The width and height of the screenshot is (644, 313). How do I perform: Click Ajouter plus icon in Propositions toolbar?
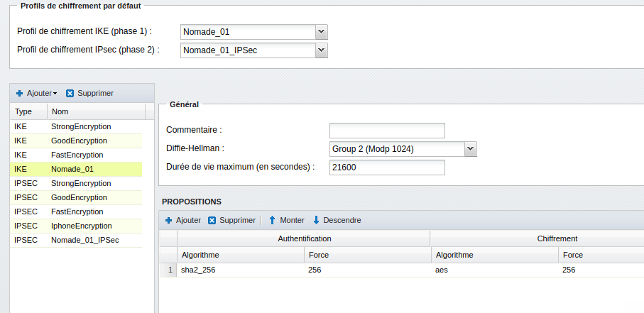[169, 220]
